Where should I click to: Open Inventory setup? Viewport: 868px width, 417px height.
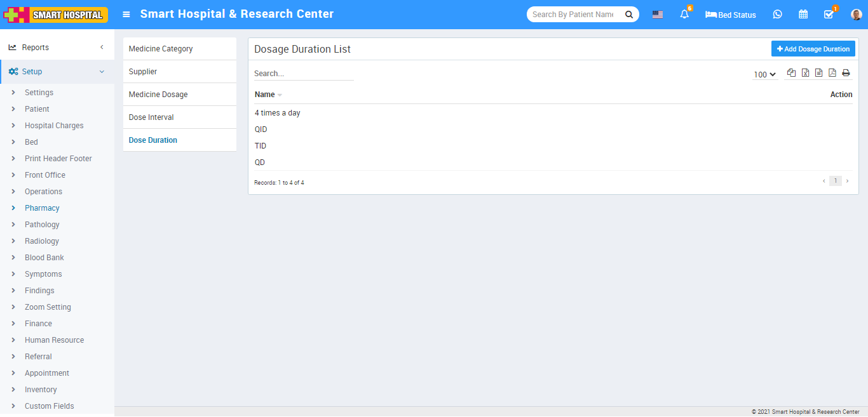pos(41,390)
